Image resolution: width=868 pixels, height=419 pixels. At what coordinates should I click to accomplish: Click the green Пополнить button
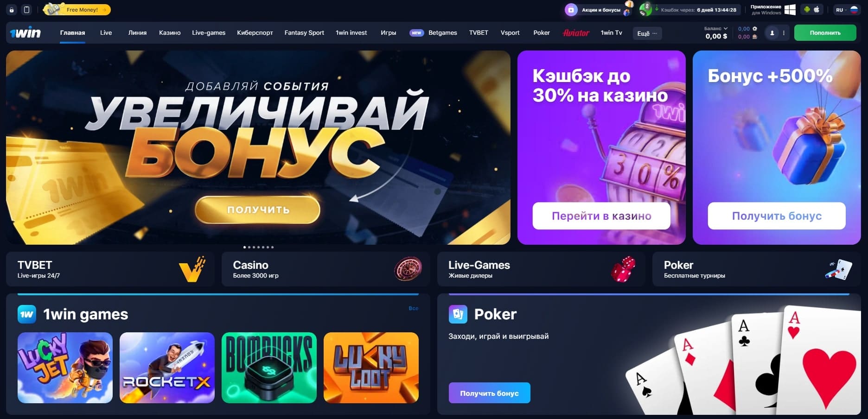click(x=825, y=33)
